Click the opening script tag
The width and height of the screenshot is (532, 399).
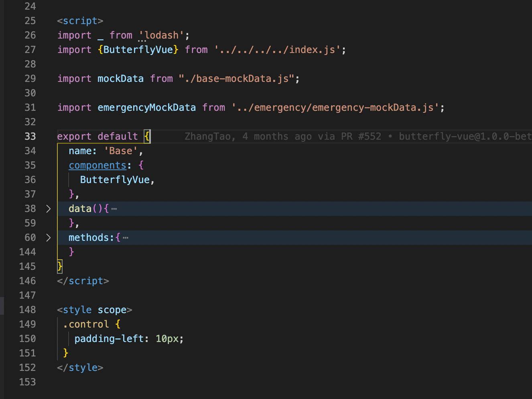tap(80, 21)
